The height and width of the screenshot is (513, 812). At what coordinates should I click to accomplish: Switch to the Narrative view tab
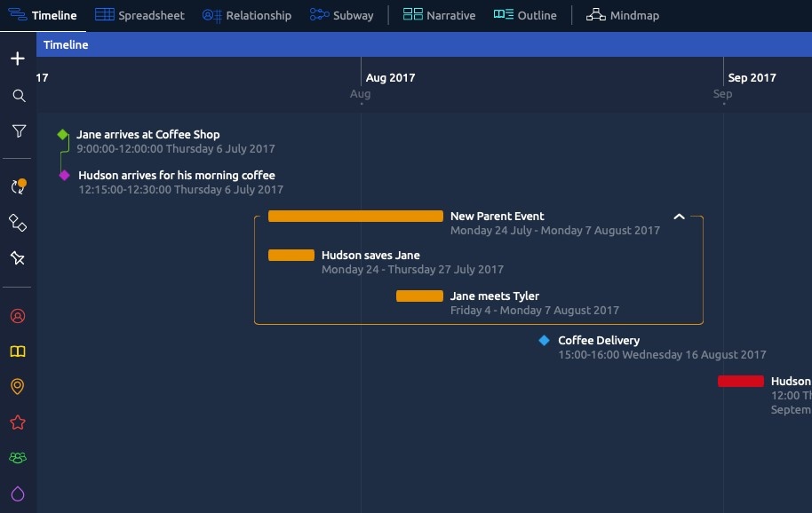tap(439, 15)
